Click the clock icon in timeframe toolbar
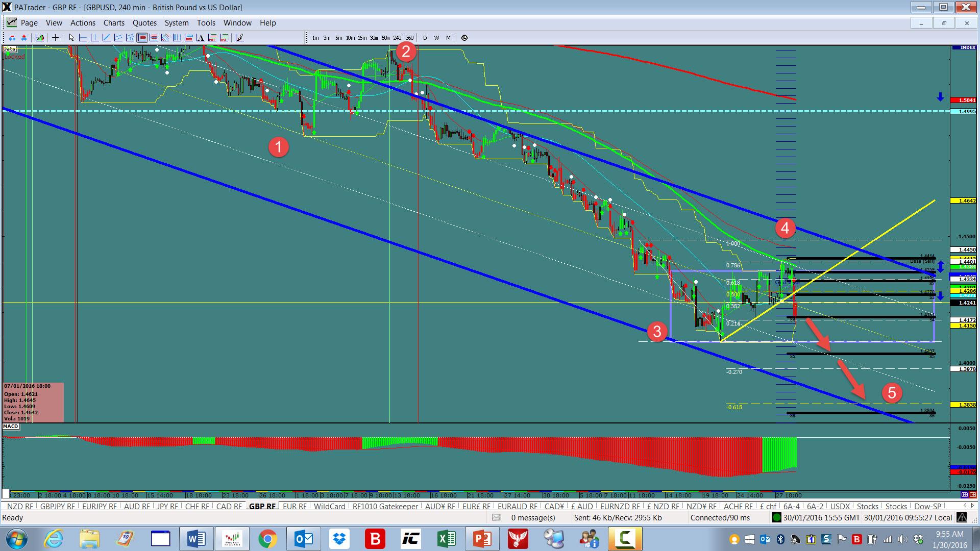Screen dimensions: 980x551 pyautogui.click(x=464, y=38)
